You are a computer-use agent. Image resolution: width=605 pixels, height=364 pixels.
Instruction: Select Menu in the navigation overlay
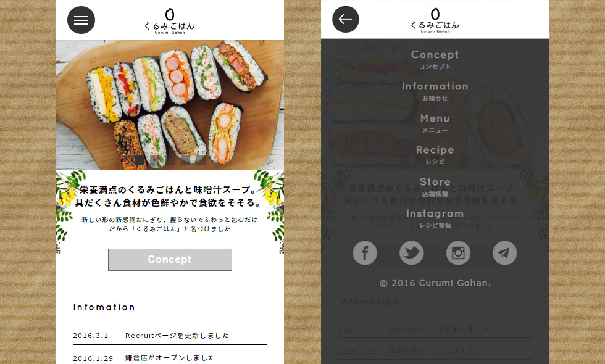click(435, 123)
